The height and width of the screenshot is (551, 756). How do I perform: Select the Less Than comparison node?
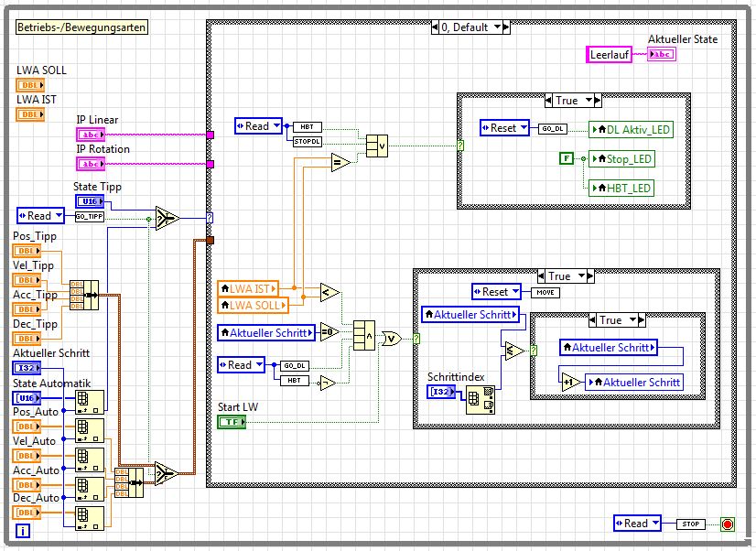click(x=329, y=292)
